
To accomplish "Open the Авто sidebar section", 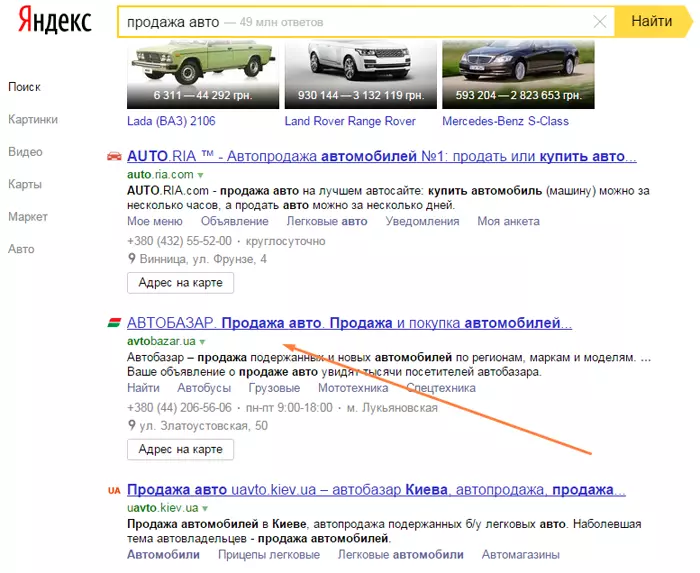I will pos(21,249).
